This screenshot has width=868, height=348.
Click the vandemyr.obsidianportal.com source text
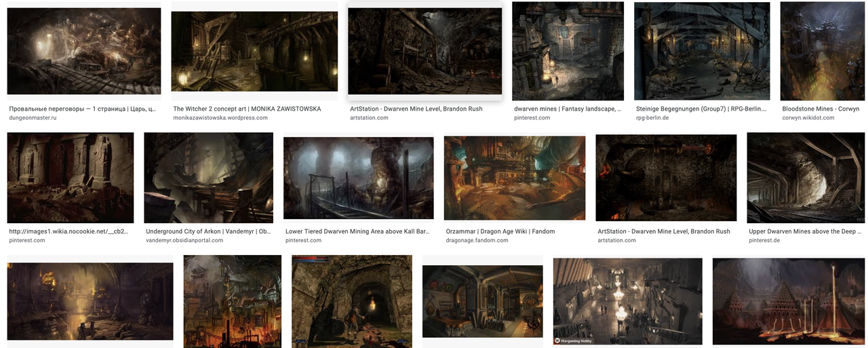click(184, 241)
